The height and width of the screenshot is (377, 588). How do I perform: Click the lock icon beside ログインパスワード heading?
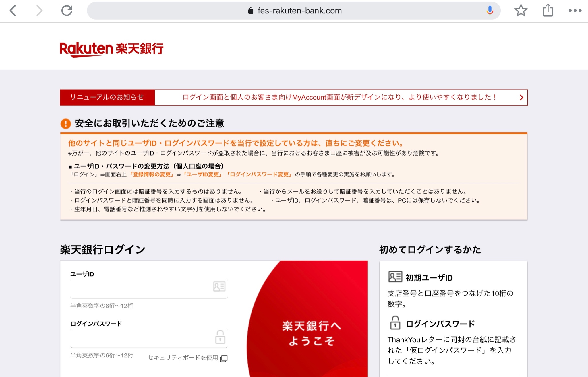coord(395,323)
